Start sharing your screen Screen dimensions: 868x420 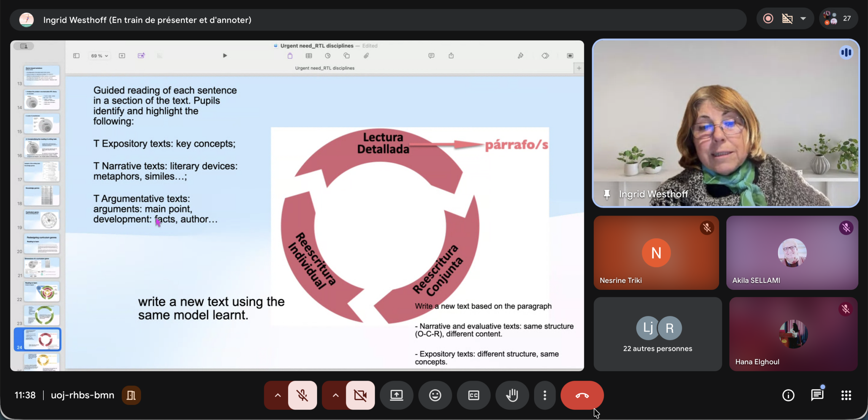(x=396, y=395)
